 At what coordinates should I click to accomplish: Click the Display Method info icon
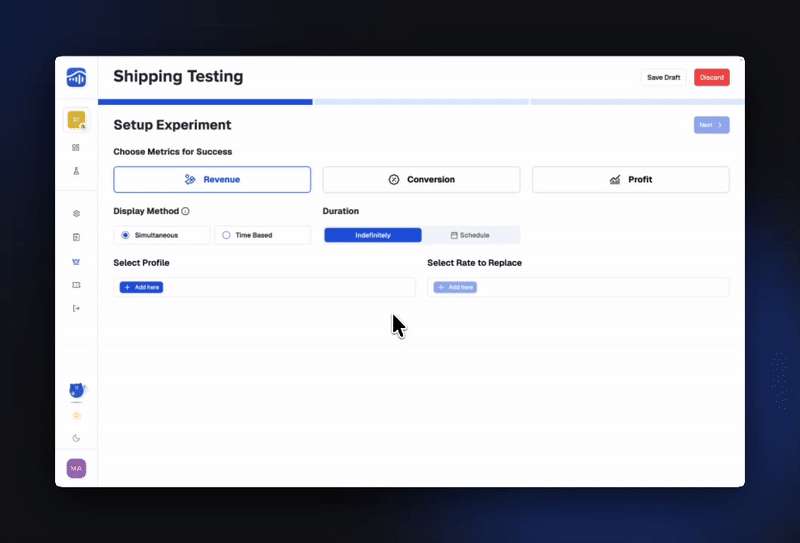pyautogui.click(x=186, y=212)
